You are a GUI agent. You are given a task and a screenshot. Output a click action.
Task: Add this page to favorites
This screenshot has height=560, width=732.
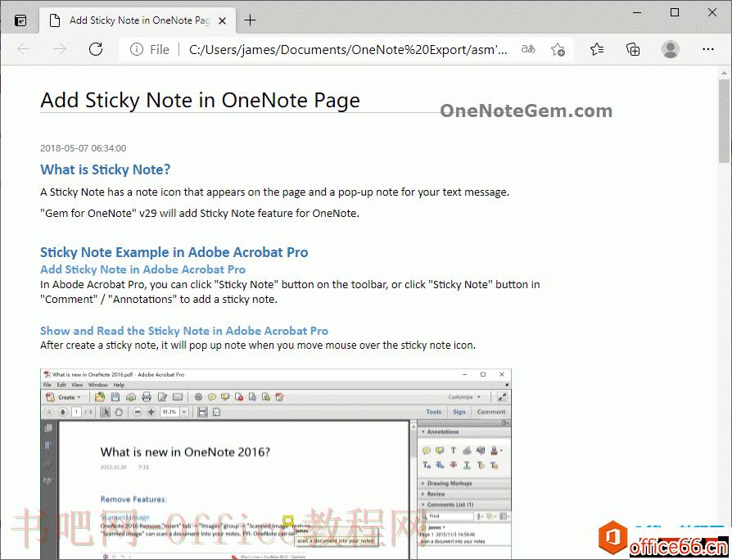tap(558, 49)
